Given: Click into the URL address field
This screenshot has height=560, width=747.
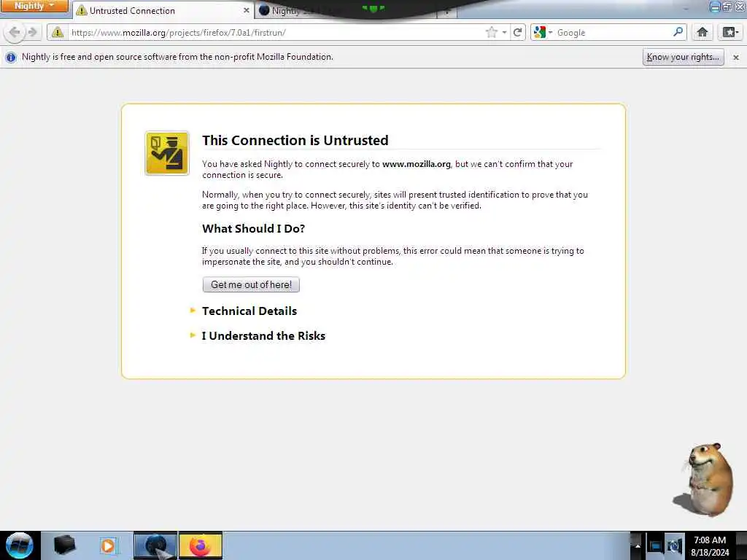Looking at the screenshot, I should (x=275, y=32).
